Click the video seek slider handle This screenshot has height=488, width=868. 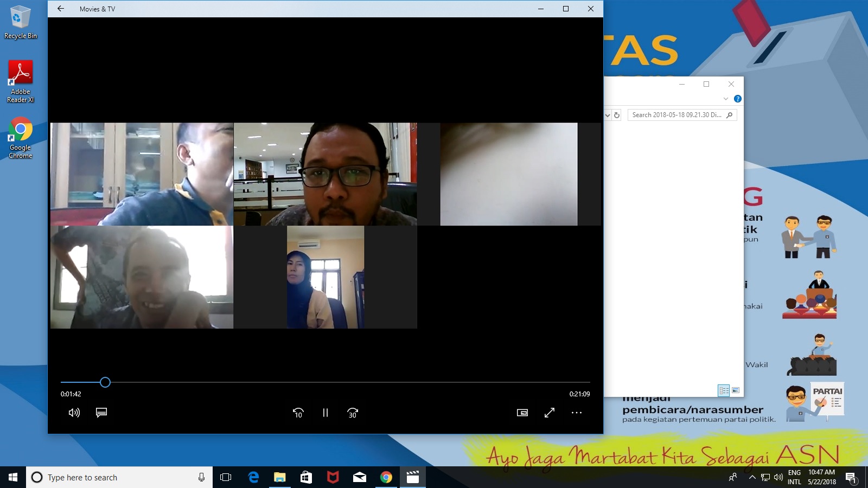pyautogui.click(x=105, y=382)
